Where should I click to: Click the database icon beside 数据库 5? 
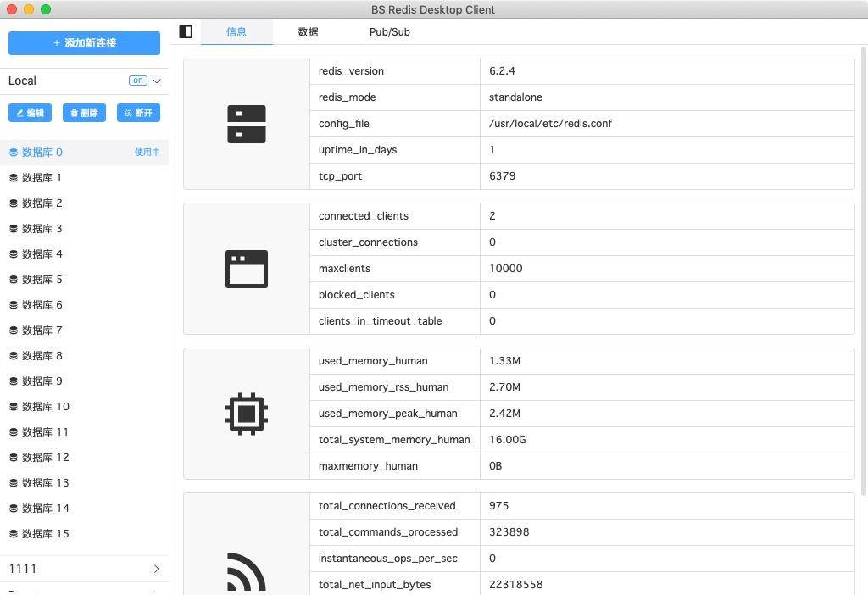coord(14,280)
